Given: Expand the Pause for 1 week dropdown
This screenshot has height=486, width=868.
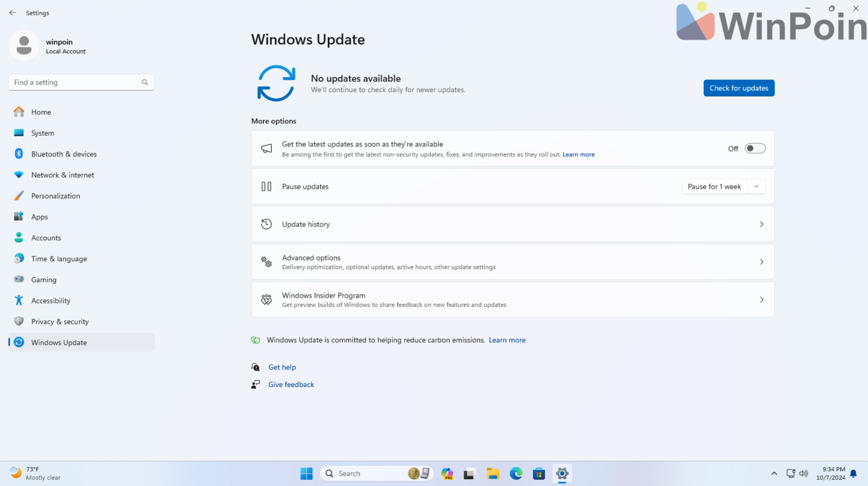Looking at the screenshot, I should click(x=757, y=186).
